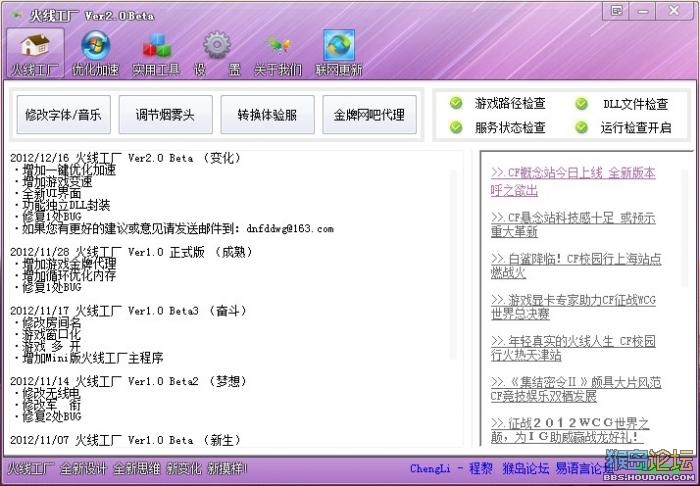Click Ver1.0 Beta3 (奋斗) heading

coord(129,311)
